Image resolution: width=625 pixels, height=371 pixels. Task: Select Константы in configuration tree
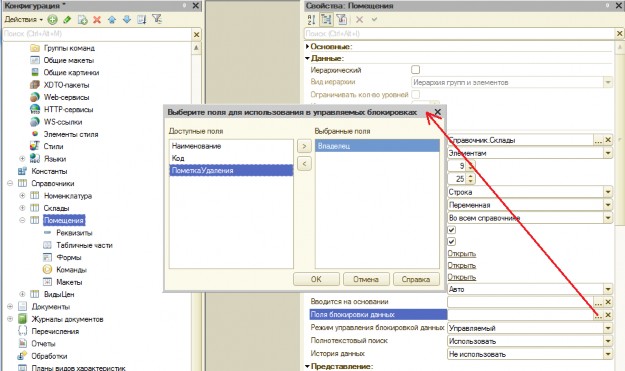[49, 171]
